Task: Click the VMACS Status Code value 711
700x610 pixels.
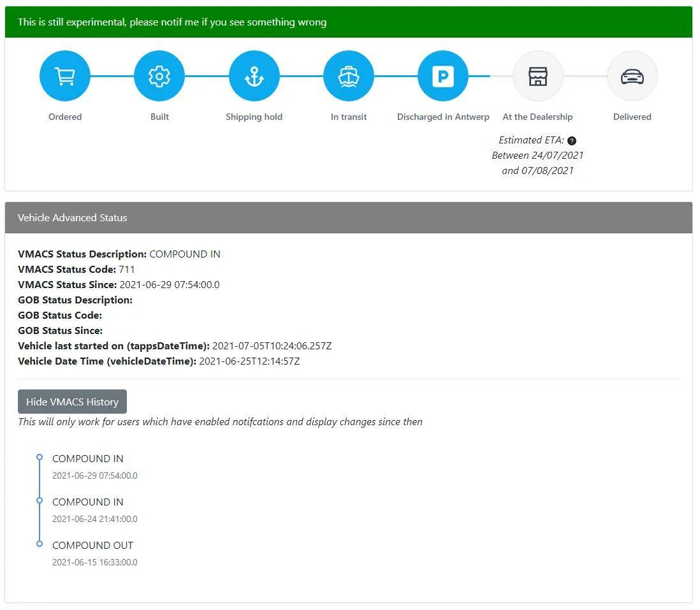Action: (x=127, y=270)
